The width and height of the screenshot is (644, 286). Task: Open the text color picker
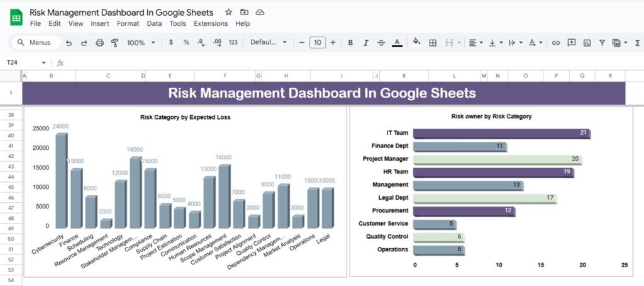pos(397,42)
